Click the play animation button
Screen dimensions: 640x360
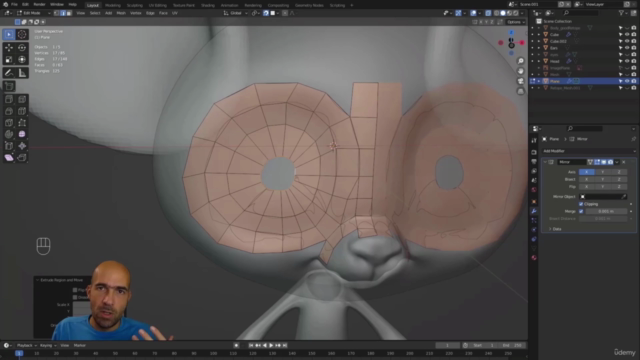tap(271, 345)
